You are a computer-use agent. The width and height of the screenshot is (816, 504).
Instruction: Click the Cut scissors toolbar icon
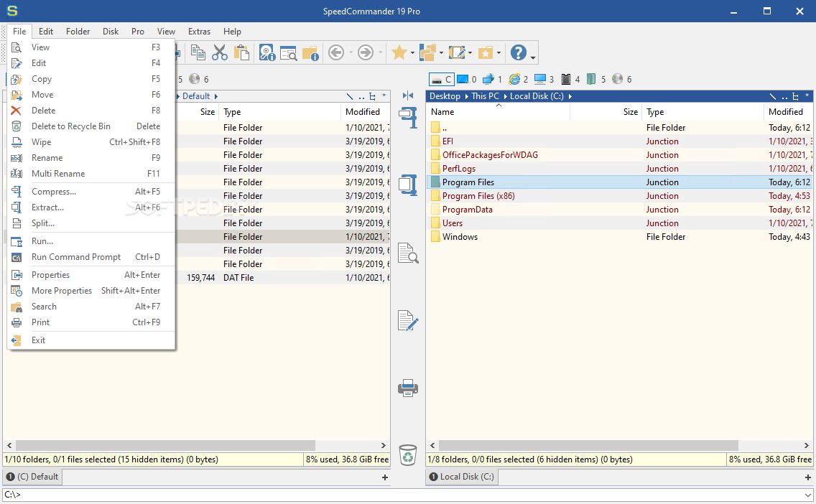coord(220,52)
